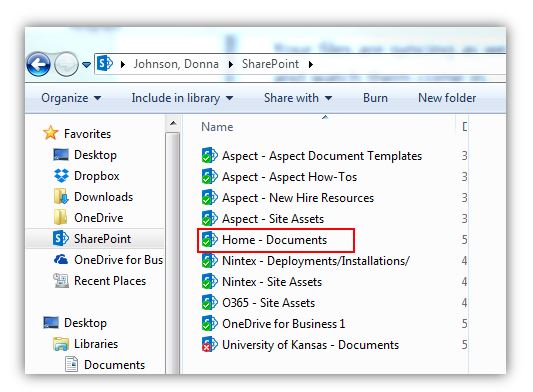
Task: Select Aspect - Aspect How-Tos folder
Action: coord(289,177)
